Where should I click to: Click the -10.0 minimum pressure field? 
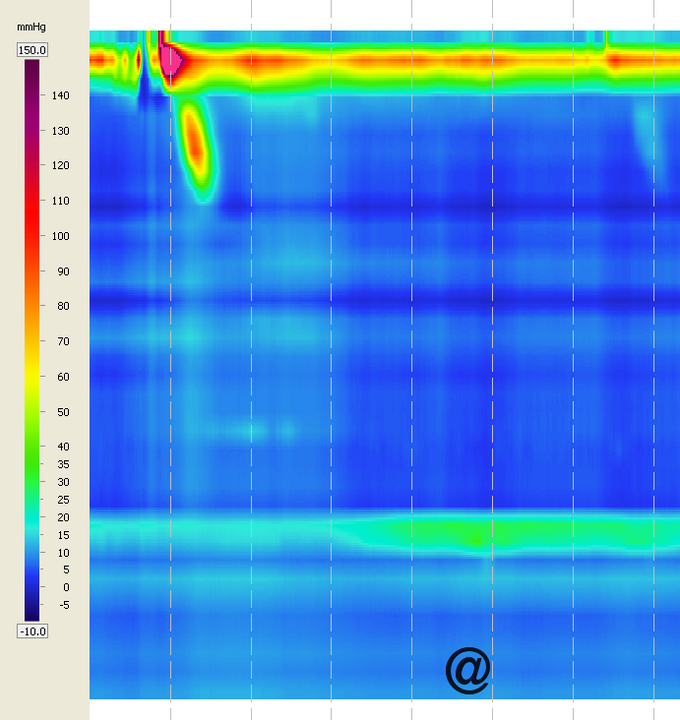click(x=32, y=631)
